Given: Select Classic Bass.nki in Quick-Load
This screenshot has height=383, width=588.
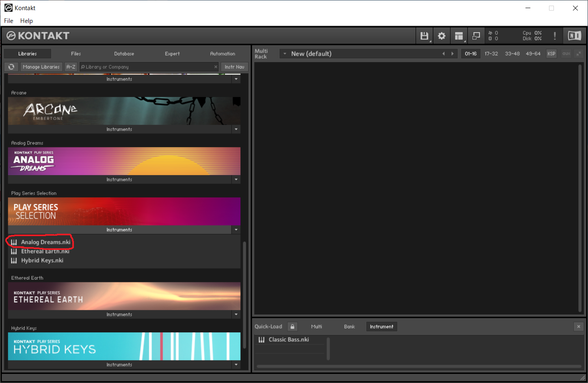Looking at the screenshot, I should point(289,340).
